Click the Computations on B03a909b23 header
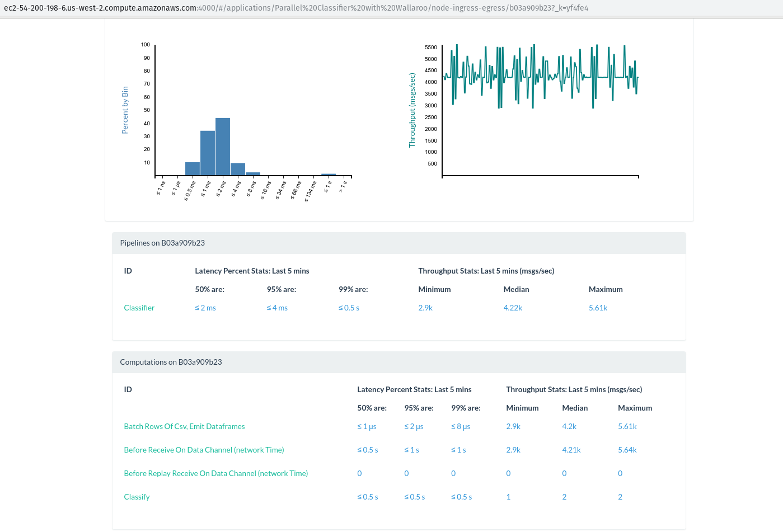 coord(171,362)
